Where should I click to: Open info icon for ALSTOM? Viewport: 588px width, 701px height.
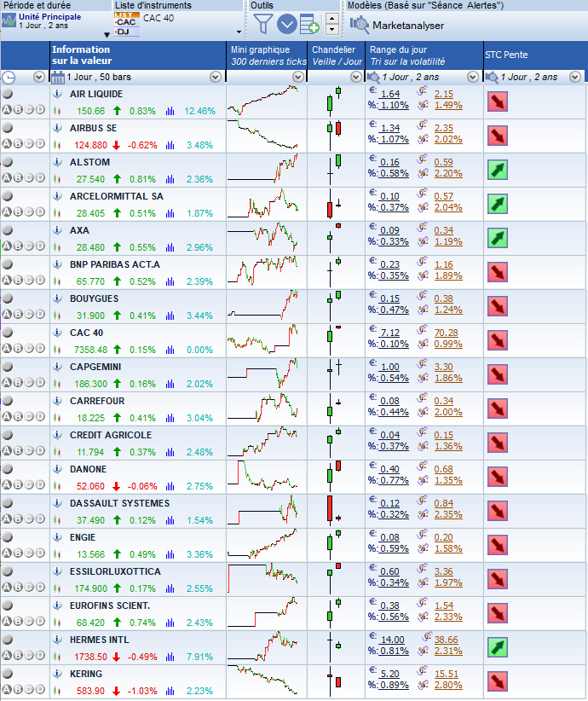pyautogui.click(x=57, y=162)
